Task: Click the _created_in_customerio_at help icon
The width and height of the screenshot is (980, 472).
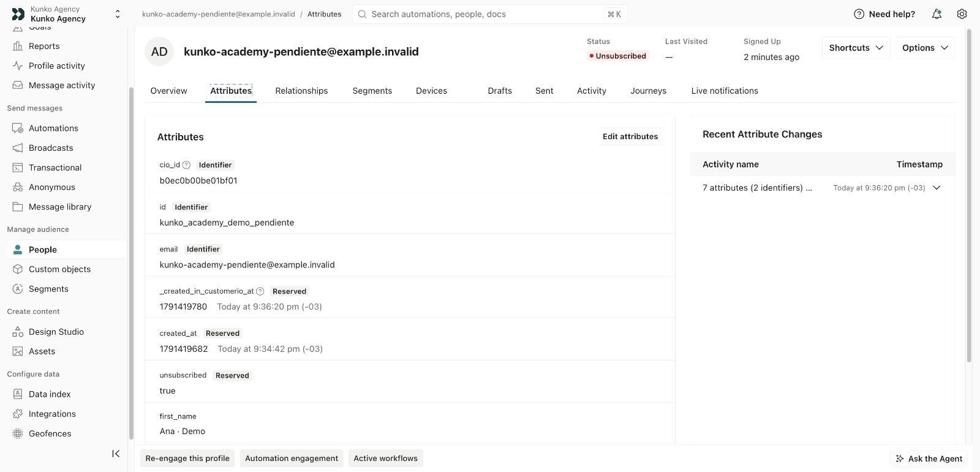Action: [x=260, y=291]
